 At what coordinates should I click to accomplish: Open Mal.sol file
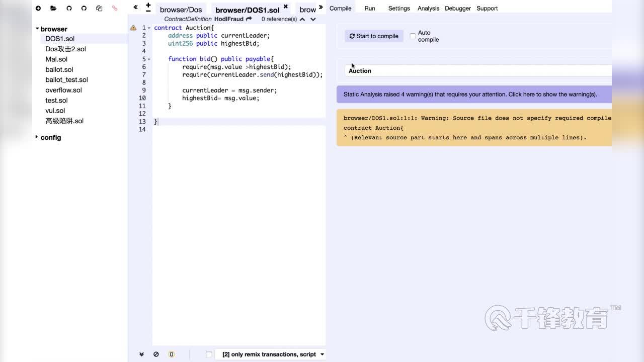56,59
